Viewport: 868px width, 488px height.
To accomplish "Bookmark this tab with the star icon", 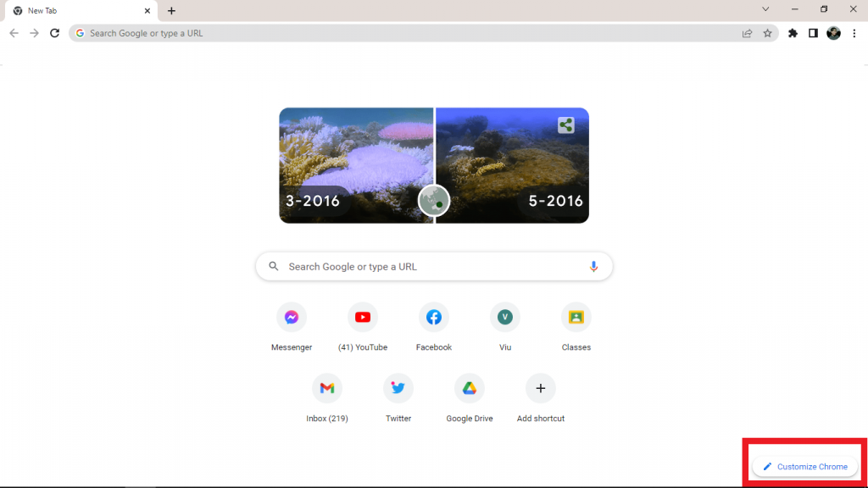I will tap(767, 33).
